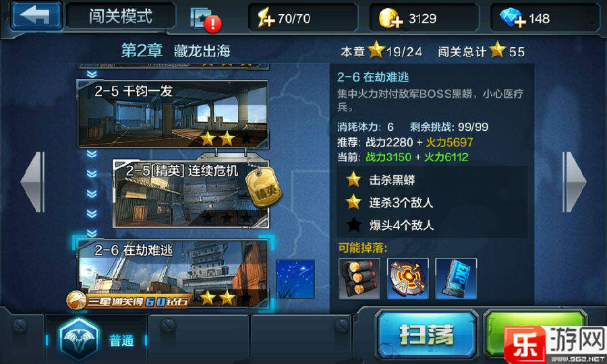Tap the 三星通关得60钻石 reward banner
This screenshot has height=364, width=607.
129,301
